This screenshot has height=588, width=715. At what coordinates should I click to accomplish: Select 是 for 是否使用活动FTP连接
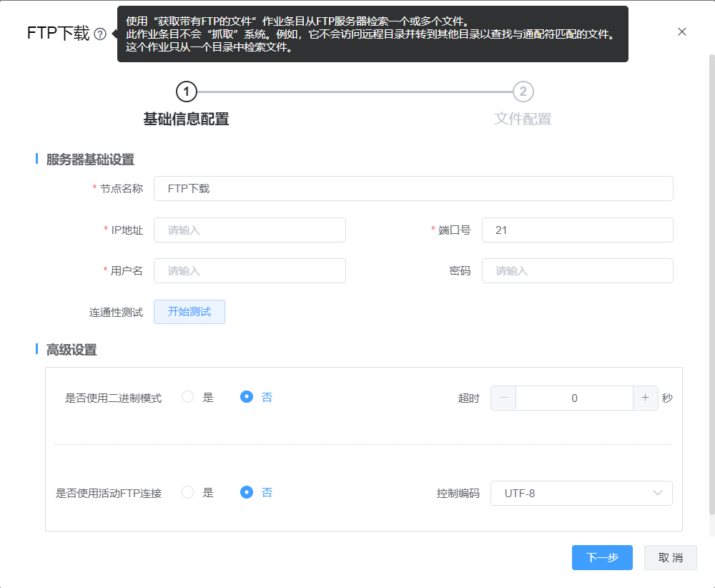pos(188,492)
